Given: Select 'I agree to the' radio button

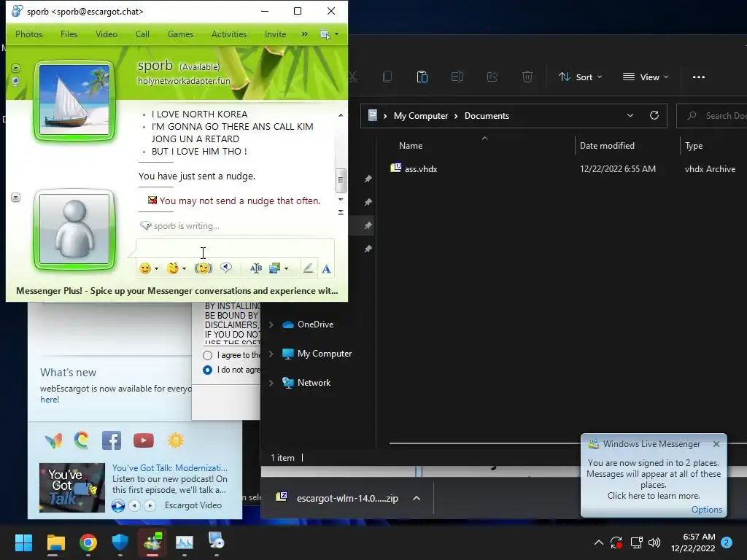Looking at the screenshot, I should click(207, 355).
